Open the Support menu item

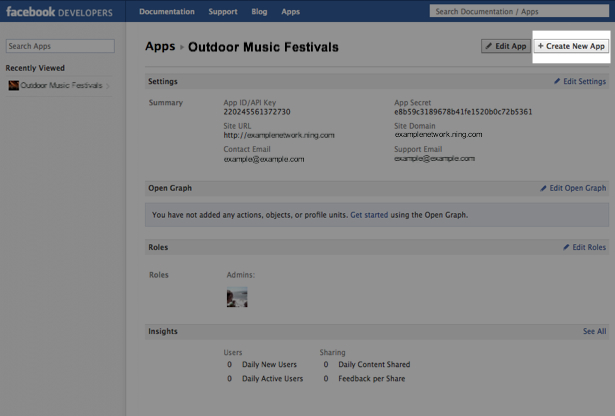point(223,12)
